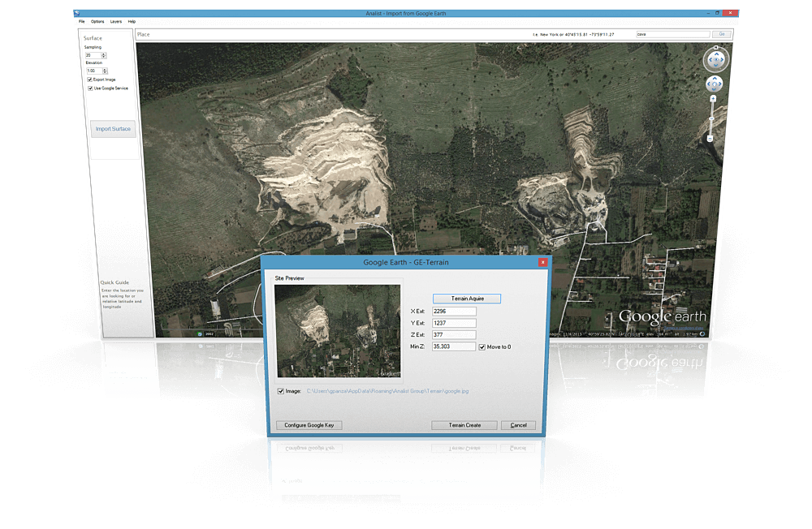Click the look-up arrow on the eye joystick
Screen dimensions: 812x529
pyautogui.click(x=717, y=54)
